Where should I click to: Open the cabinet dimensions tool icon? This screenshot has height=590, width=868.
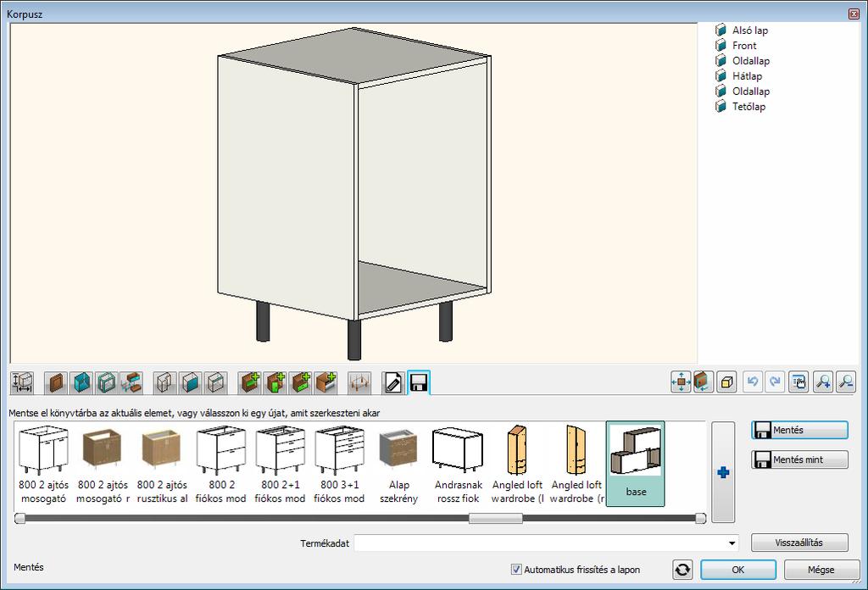[x=22, y=382]
